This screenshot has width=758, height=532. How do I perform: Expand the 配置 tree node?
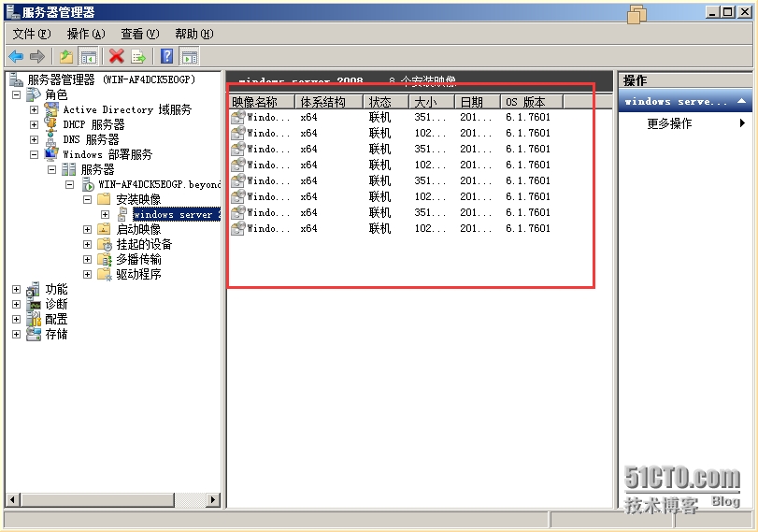(x=17, y=319)
